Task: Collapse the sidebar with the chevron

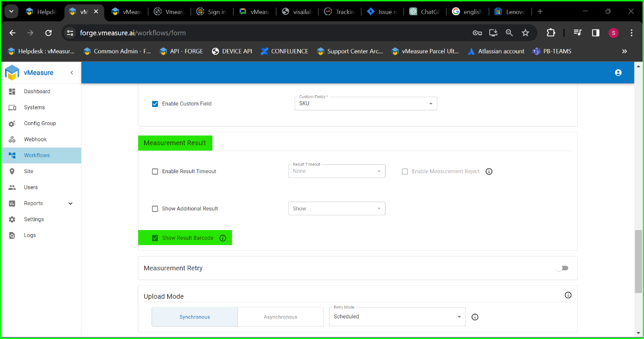Action: [72, 73]
